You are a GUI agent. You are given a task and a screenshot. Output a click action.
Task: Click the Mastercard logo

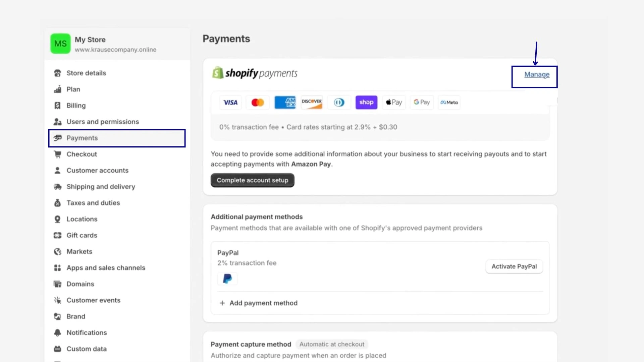pos(258,102)
